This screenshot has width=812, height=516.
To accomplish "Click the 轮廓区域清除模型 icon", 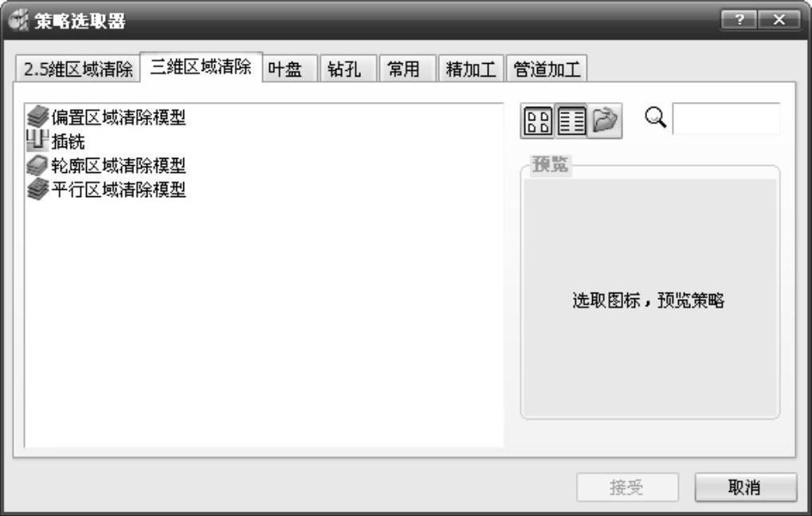I will point(37,165).
